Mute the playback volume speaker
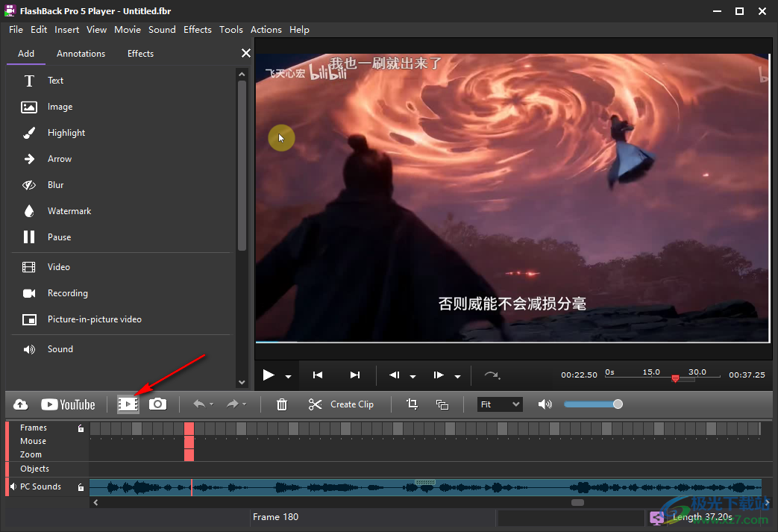Viewport: 778px width, 532px height. 545,404
